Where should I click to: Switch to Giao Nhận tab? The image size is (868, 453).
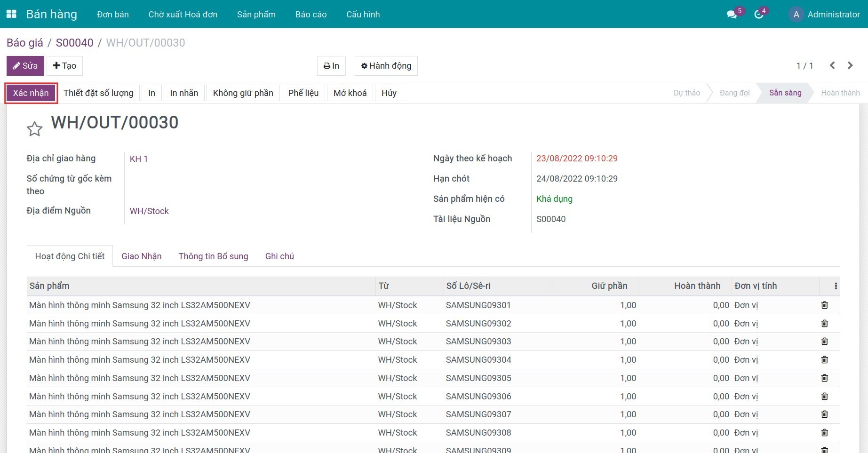(142, 256)
